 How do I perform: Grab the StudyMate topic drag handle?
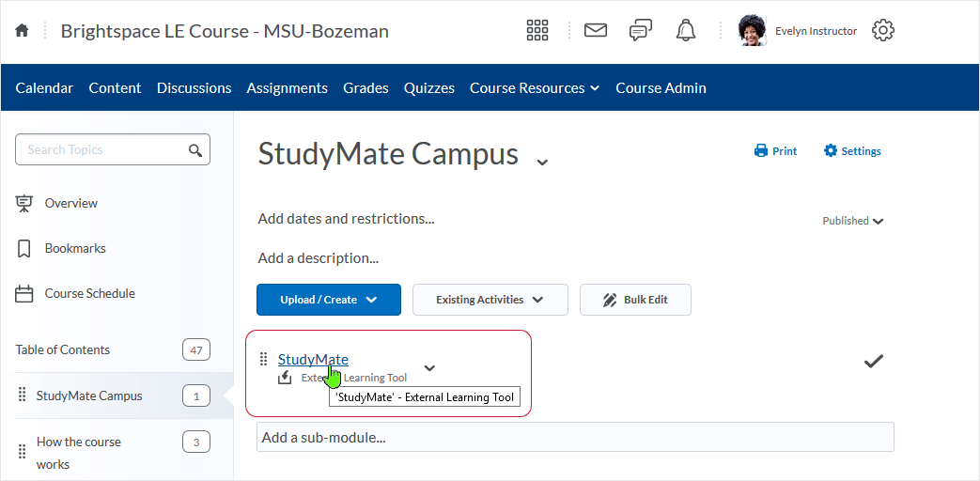[x=264, y=359]
